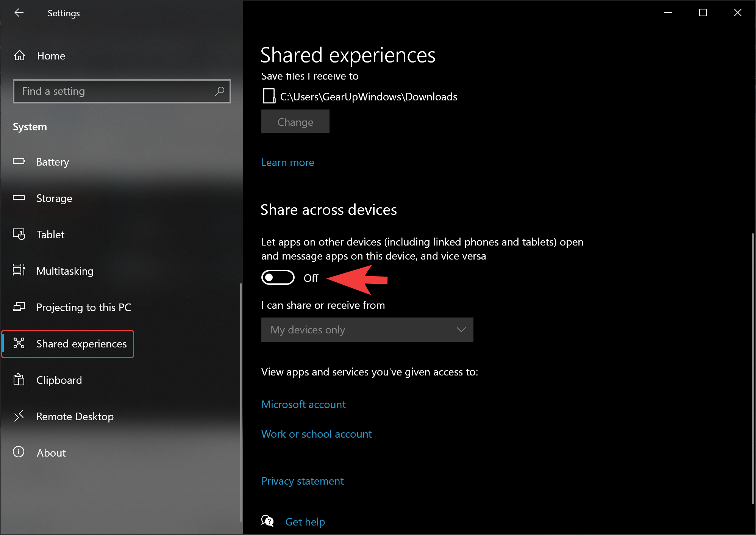Viewport: 756px width, 535px height.
Task: Click the Downloads folder path icon
Action: (269, 96)
